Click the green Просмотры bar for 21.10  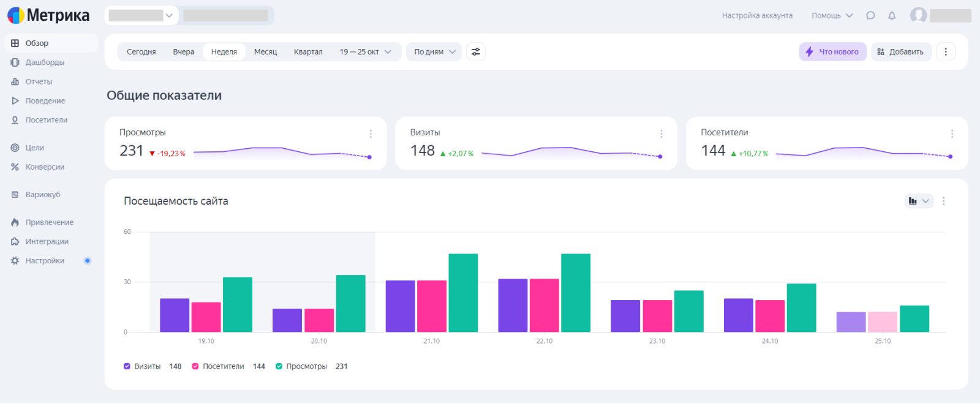(463, 293)
